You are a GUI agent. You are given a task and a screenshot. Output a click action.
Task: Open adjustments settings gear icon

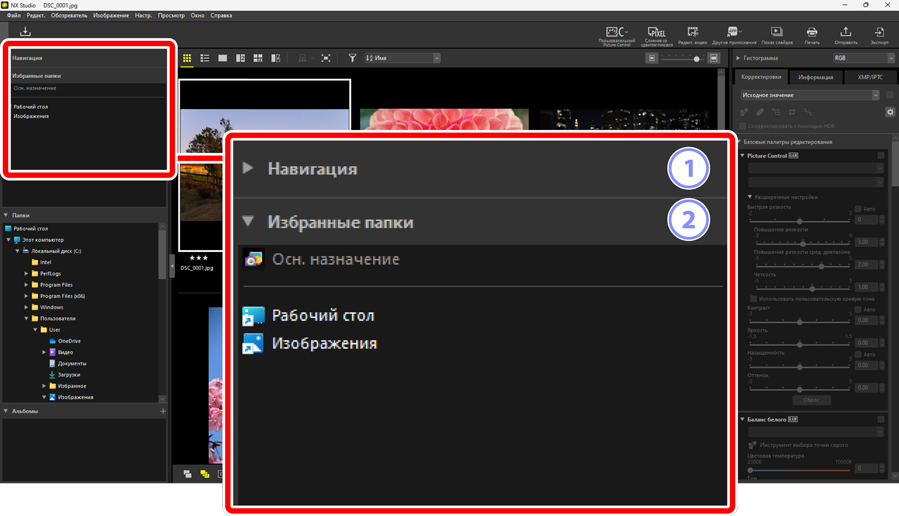[x=890, y=112]
